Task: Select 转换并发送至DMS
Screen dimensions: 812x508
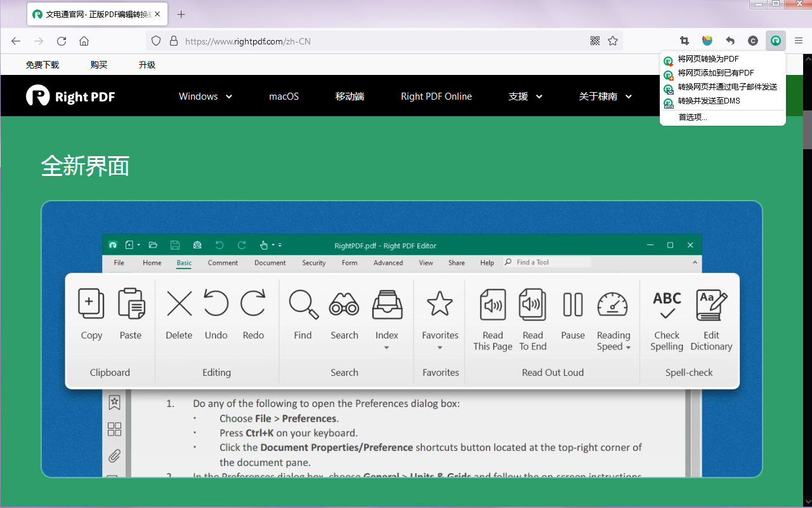Action: 723,101
